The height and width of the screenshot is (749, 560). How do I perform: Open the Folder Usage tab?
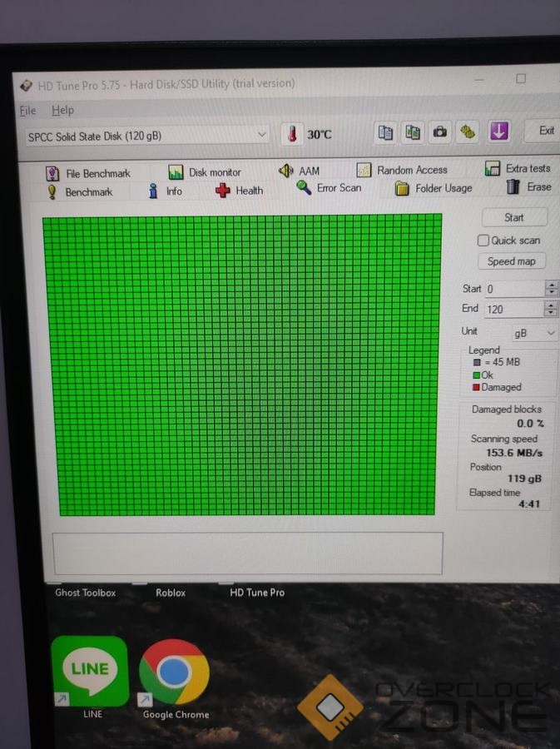(434, 188)
